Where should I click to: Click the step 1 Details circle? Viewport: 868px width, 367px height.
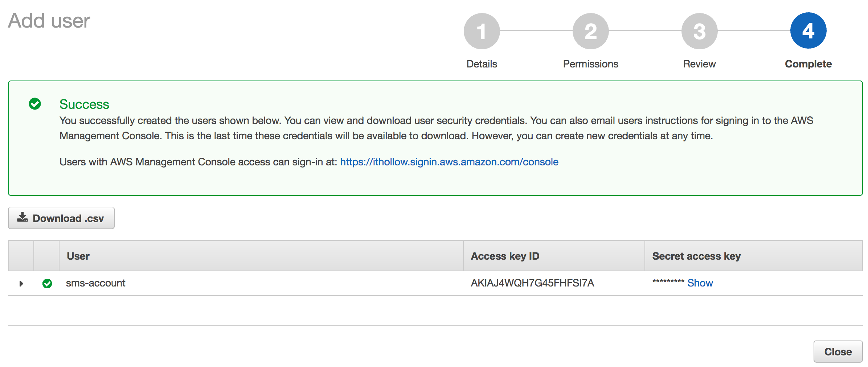click(x=482, y=31)
